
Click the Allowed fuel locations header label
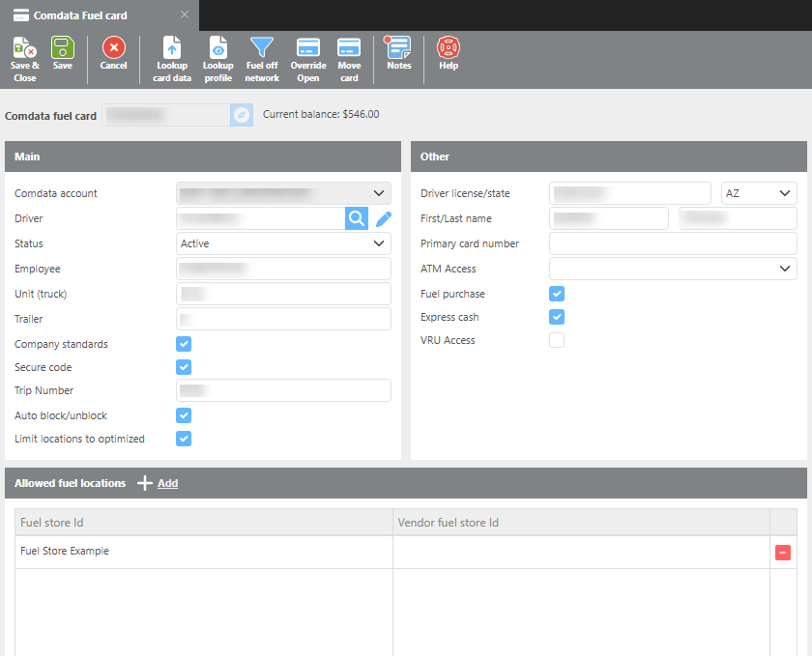tap(70, 483)
